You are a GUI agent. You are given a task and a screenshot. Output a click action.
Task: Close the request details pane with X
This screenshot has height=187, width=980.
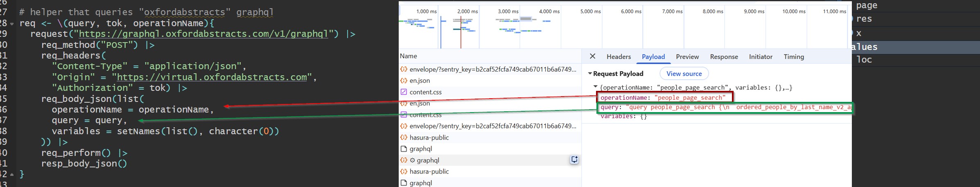point(592,56)
